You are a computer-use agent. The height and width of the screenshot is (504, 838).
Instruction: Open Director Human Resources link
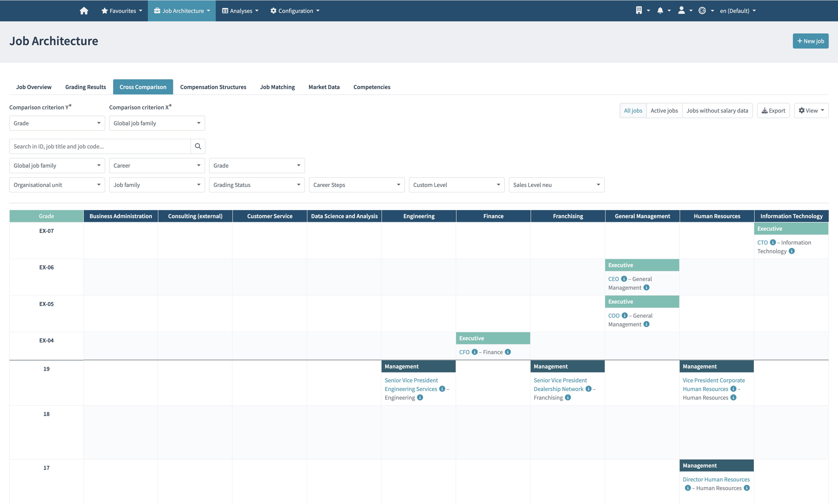click(x=716, y=479)
